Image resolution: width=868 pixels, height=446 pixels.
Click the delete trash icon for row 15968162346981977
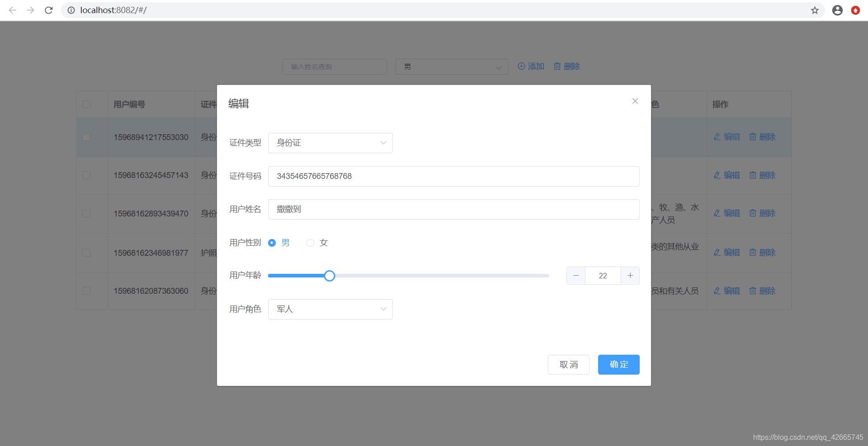click(x=753, y=252)
